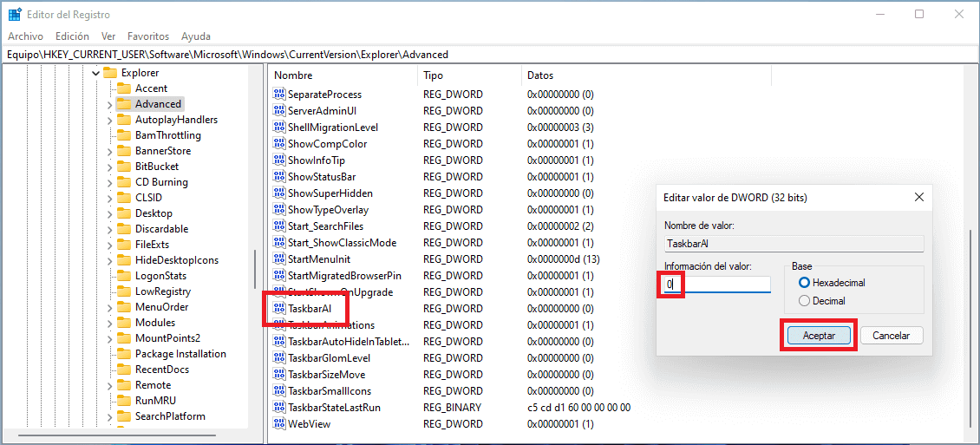Click the TaskbarStateLastRun binary icon
Image resolution: width=980 pixels, height=445 pixels.
(x=278, y=408)
